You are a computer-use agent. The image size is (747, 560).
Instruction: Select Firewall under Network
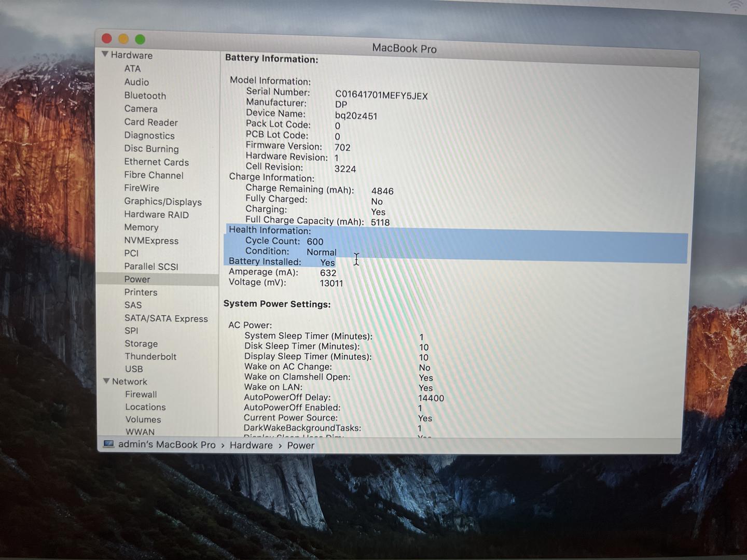click(141, 395)
